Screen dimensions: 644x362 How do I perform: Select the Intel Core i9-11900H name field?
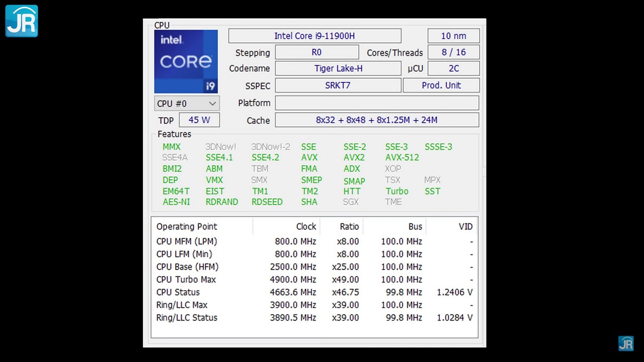tap(314, 36)
